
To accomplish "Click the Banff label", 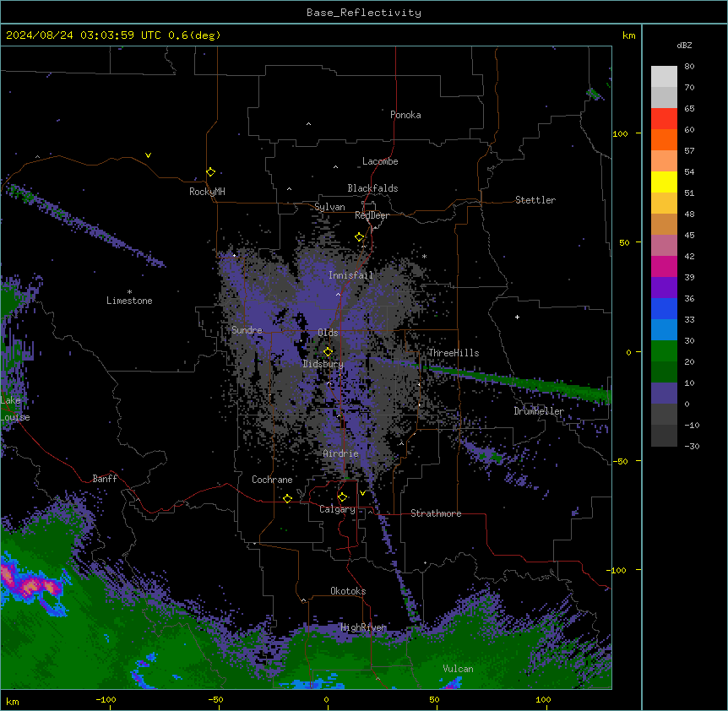I will coord(105,479).
